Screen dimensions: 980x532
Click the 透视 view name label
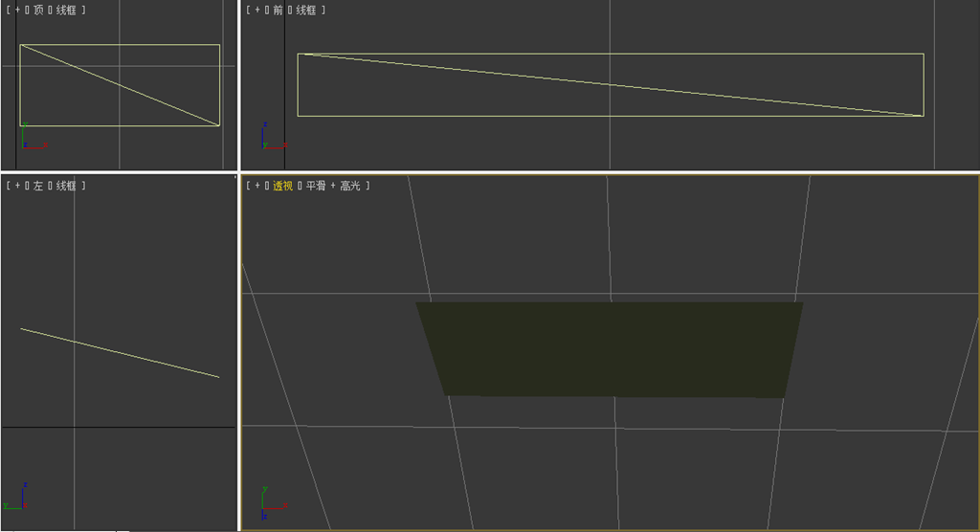pyautogui.click(x=282, y=186)
